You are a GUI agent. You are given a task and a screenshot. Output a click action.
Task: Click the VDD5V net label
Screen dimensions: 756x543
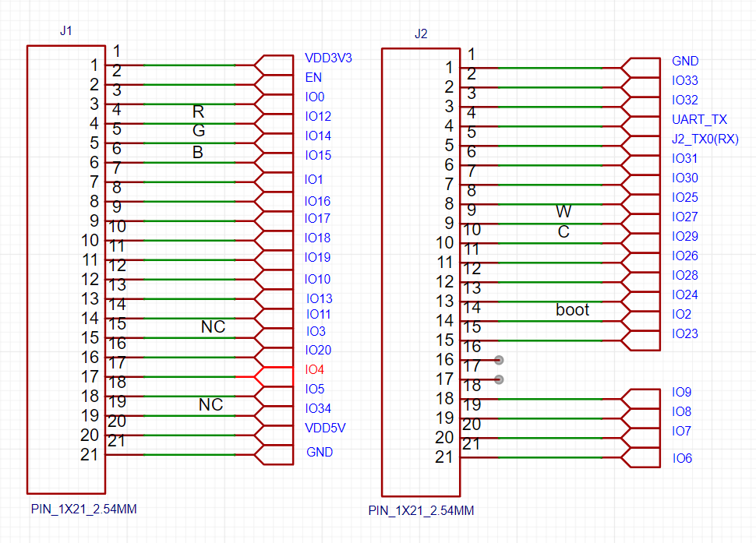[325, 428]
